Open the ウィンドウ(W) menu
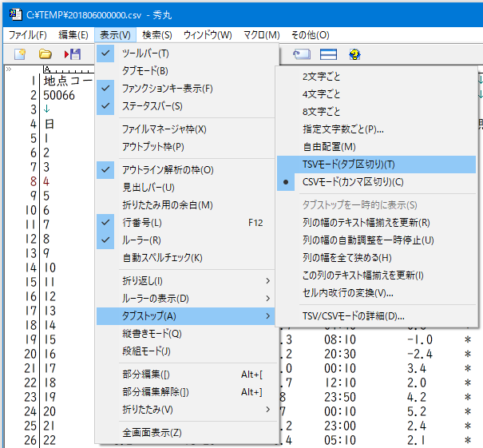This screenshot has height=448, width=483. click(x=208, y=35)
